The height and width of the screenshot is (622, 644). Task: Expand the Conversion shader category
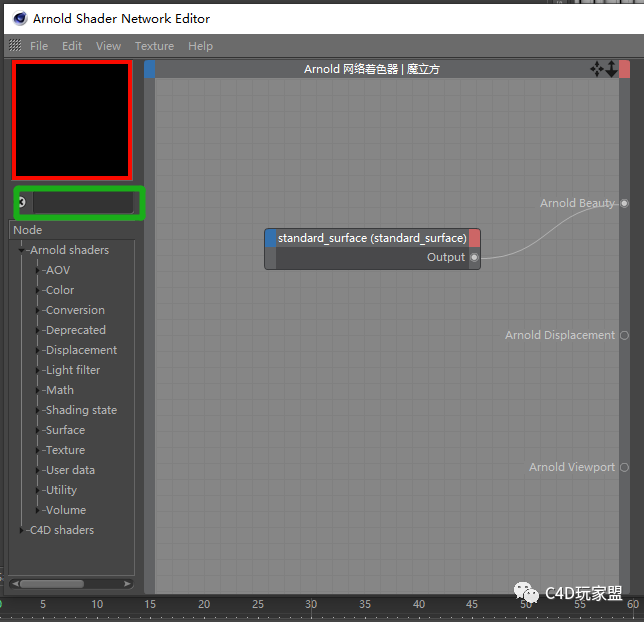click(x=37, y=310)
